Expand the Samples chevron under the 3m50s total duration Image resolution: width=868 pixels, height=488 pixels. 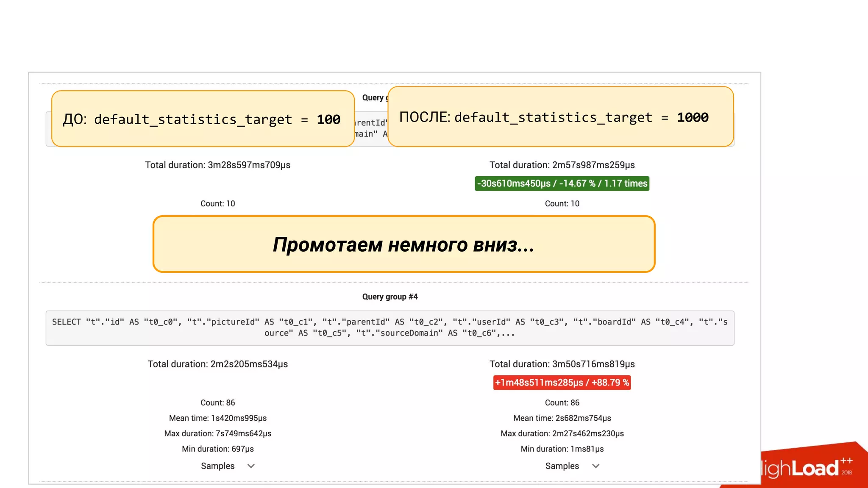pyautogui.click(x=595, y=466)
